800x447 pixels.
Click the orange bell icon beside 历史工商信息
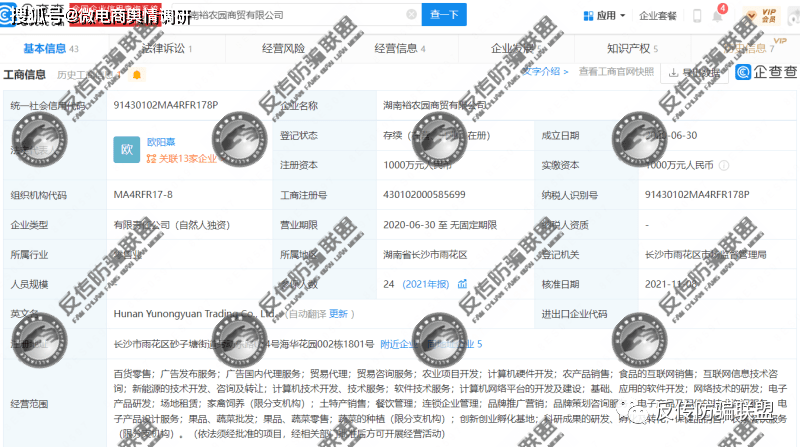pos(137,75)
